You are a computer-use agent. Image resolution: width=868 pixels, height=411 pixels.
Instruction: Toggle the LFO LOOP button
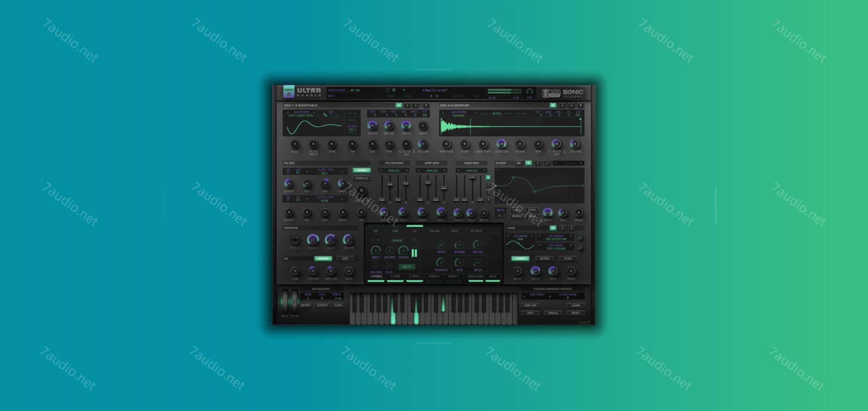tap(520, 258)
